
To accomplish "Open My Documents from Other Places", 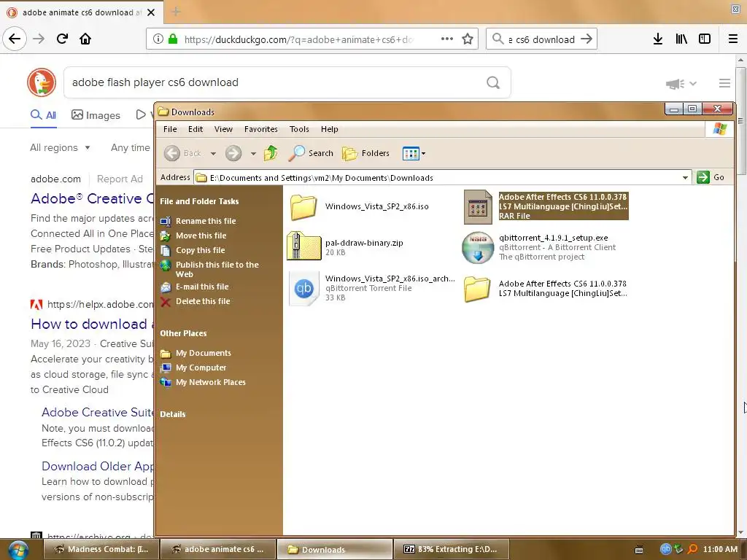I will click(196, 354).
